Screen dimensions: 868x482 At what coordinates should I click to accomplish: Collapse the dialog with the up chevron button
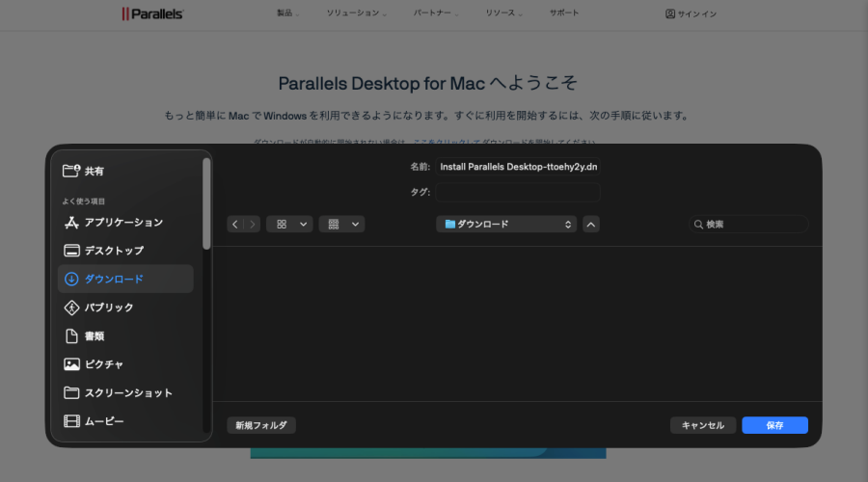[590, 224]
